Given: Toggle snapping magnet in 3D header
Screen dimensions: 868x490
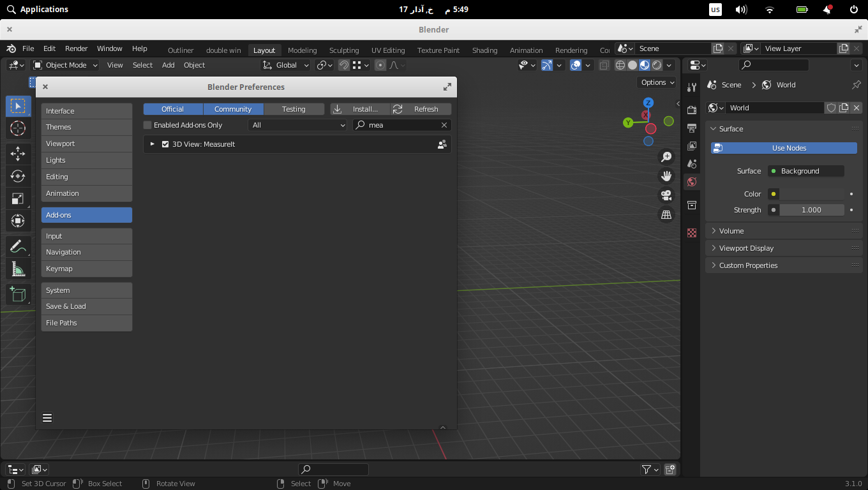Looking at the screenshot, I should click(x=344, y=65).
